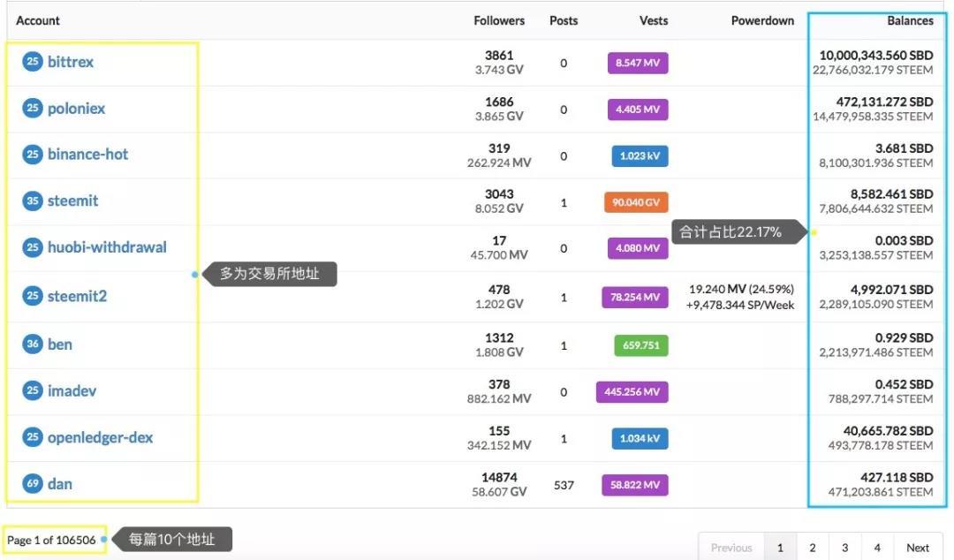Click the 4.405 MV vests label
This screenshot has width=954, height=560.
coord(638,110)
